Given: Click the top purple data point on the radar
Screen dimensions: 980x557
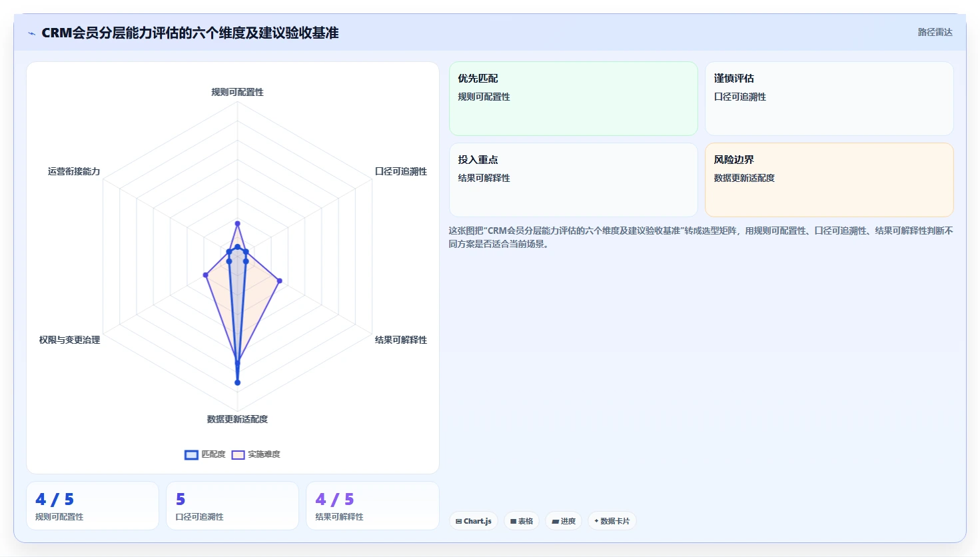Looking at the screenshot, I should tap(237, 224).
